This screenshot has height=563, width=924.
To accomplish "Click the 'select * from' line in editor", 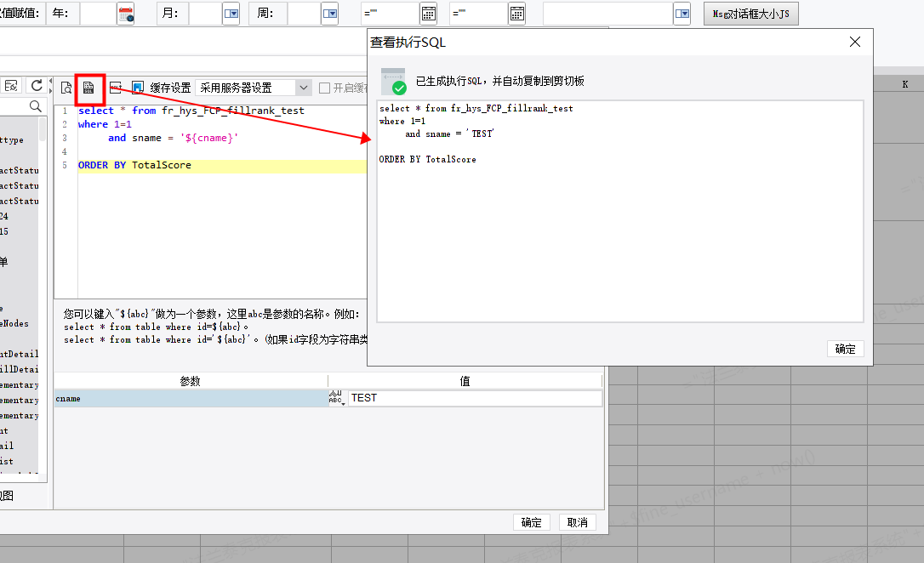I will click(191, 111).
